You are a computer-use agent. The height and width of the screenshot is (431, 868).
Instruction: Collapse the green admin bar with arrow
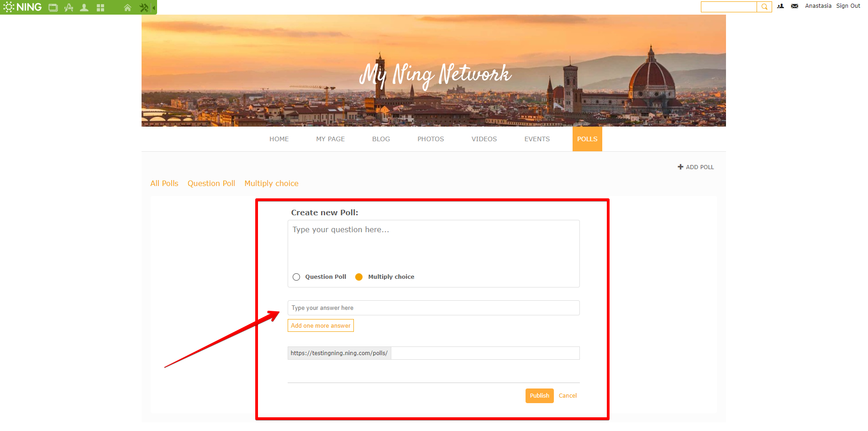coord(154,8)
